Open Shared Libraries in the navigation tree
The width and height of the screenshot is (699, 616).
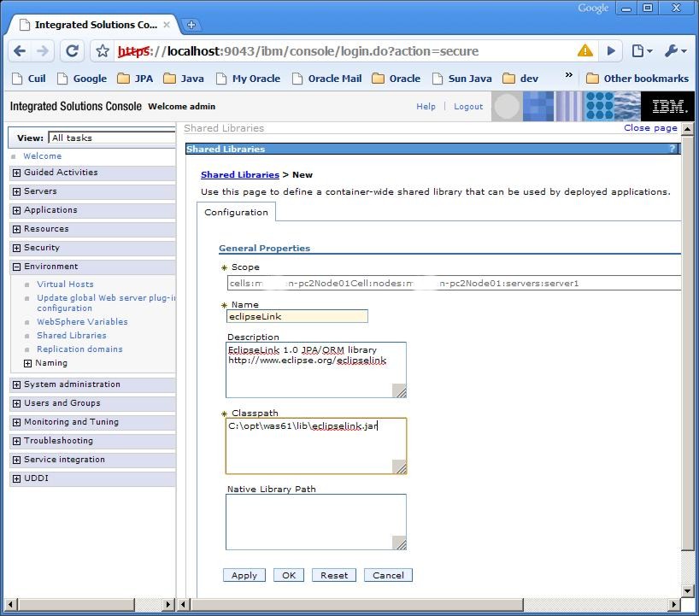(71, 335)
